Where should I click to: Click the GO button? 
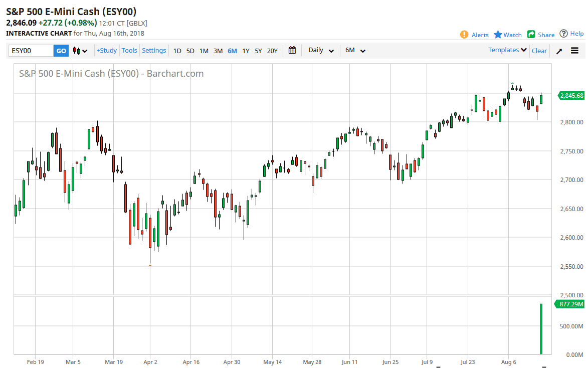tap(61, 50)
